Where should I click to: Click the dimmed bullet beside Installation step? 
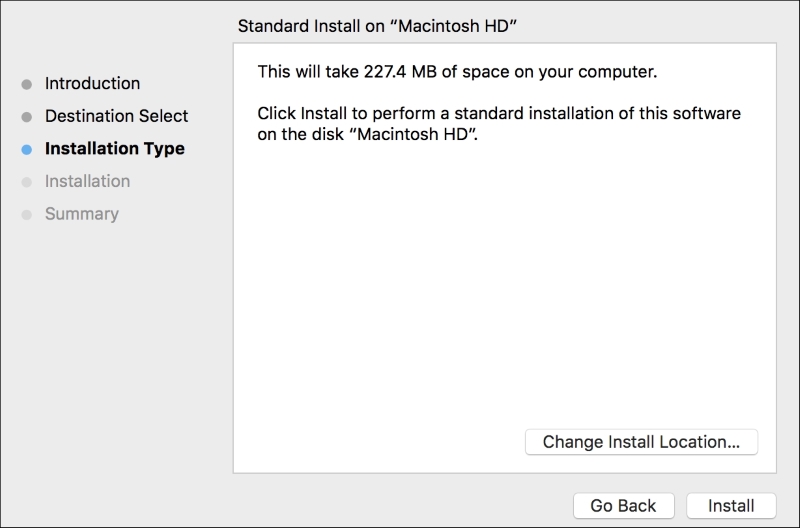click(x=26, y=182)
